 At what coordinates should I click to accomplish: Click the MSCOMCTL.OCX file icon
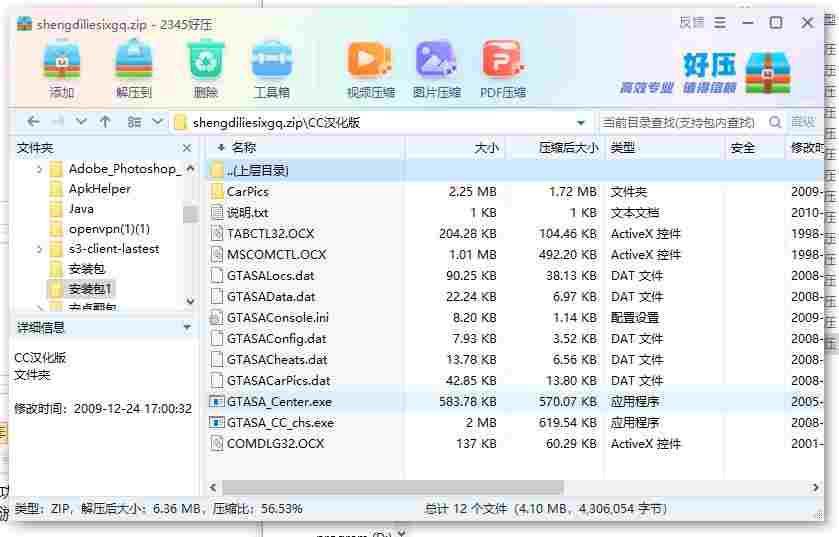pos(217,254)
